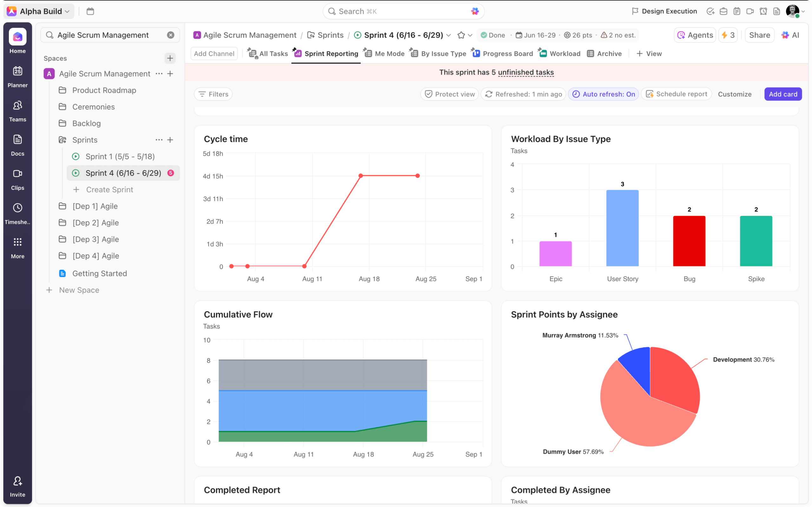812x507 pixels.
Task: Open the Alpha Build workspace dropdown
Action: coord(40,11)
